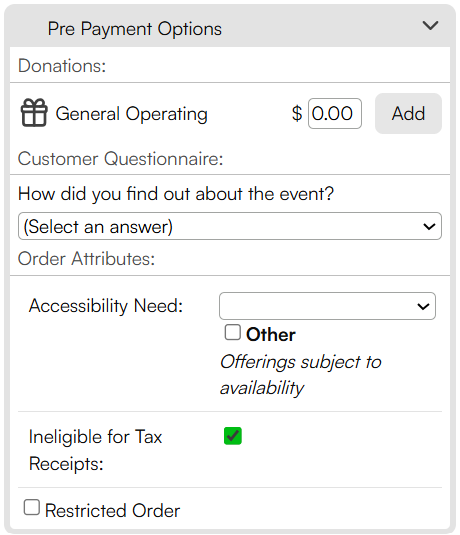Click the arrow of the event question dropdown
This screenshot has height=535, width=460.
coord(429,227)
